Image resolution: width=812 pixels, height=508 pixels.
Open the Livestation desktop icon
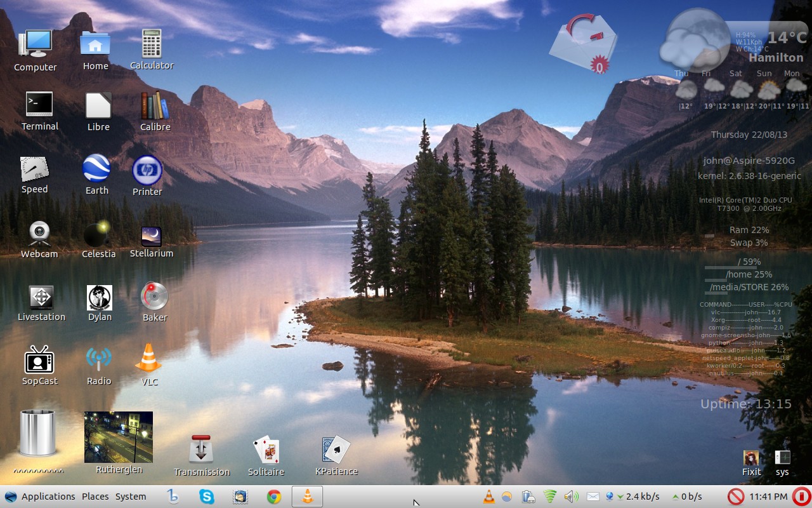click(41, 297)
